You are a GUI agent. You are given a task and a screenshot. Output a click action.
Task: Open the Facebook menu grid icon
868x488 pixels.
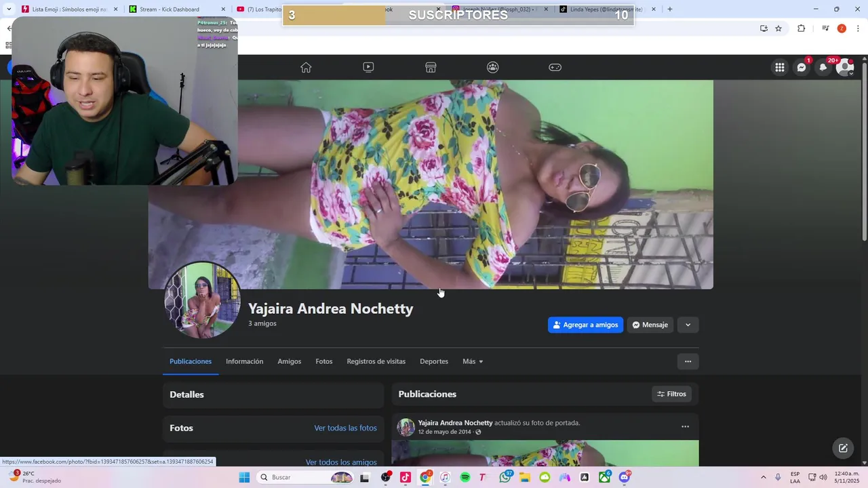click(780, 67)
